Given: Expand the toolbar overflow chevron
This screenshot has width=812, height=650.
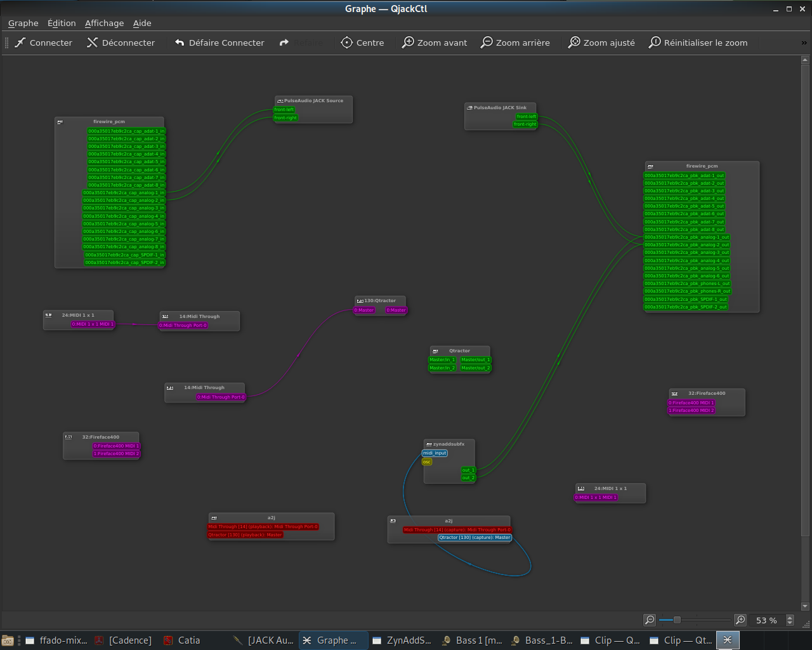Looking at the screenshot, I should point(804,43).
